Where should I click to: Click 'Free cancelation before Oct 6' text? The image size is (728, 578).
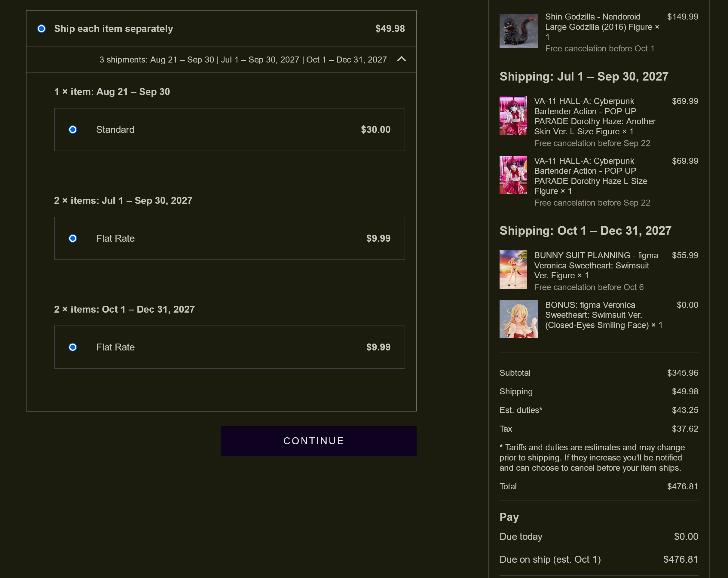tap(589, 287)
